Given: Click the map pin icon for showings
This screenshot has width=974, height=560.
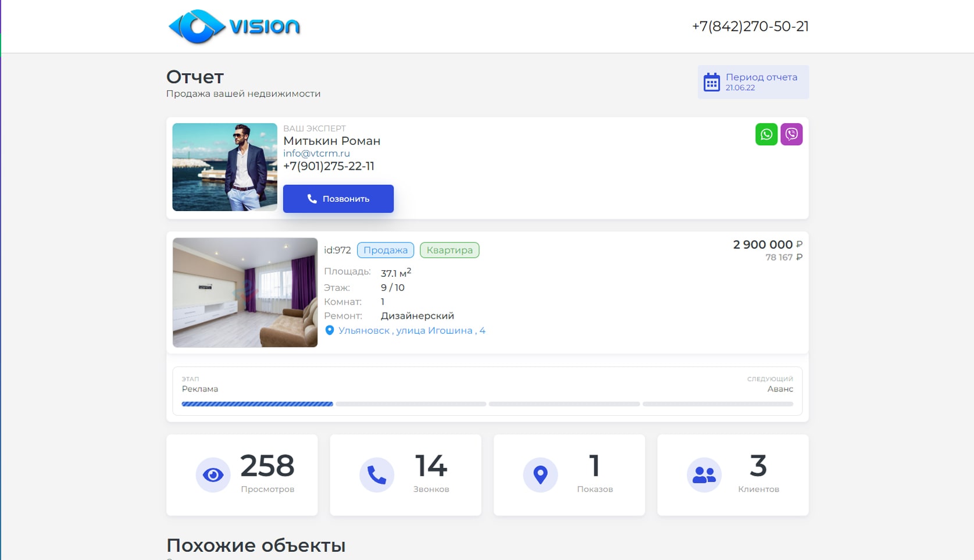Looking at the screenshot, I should [x=540, y=475].
